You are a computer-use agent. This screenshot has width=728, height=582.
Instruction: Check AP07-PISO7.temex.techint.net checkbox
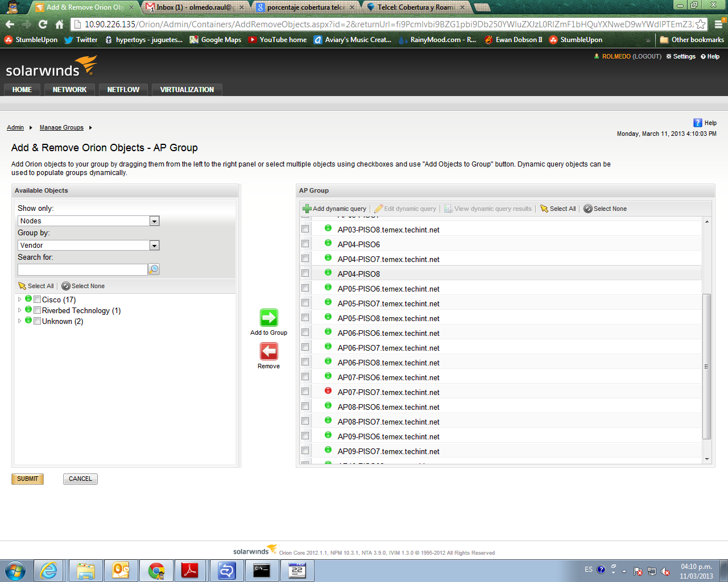305,392
